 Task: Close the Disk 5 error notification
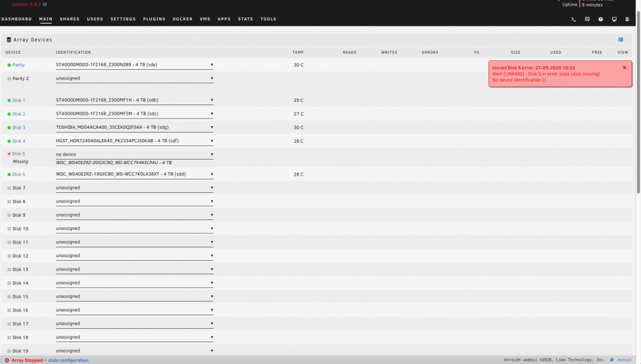[x=624, y=67]
